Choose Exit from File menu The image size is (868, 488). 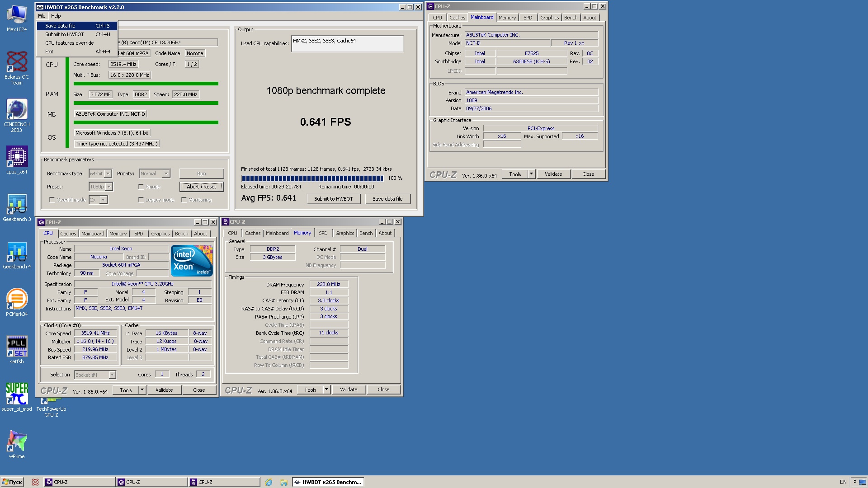pos(77,52)
